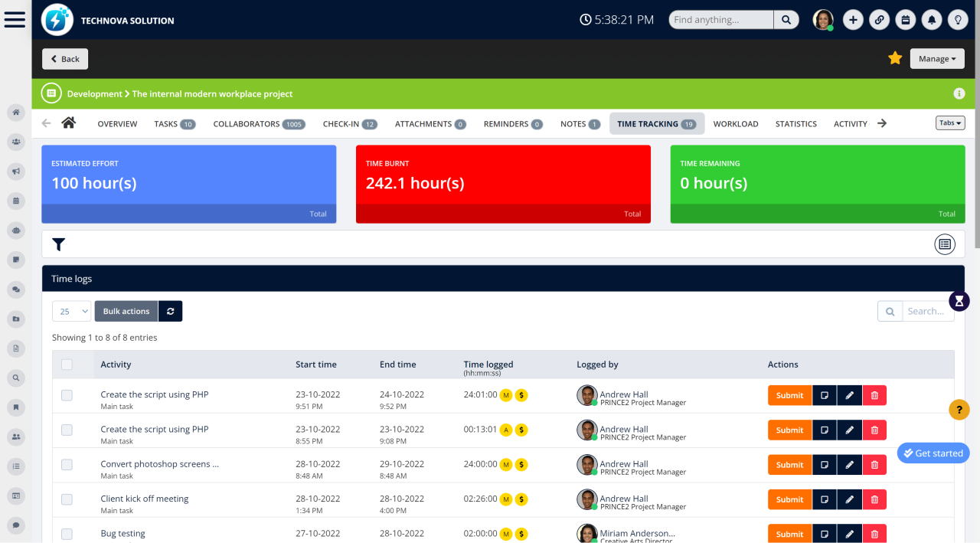Edit the Client kick off meeting log
980x543 pixels.
pyautogui.click(x=849, y=499)
